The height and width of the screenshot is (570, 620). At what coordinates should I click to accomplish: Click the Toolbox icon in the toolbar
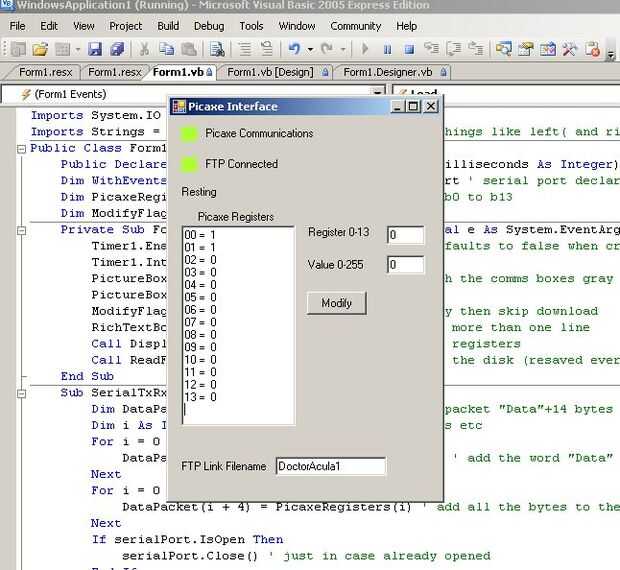coord(570,48)
